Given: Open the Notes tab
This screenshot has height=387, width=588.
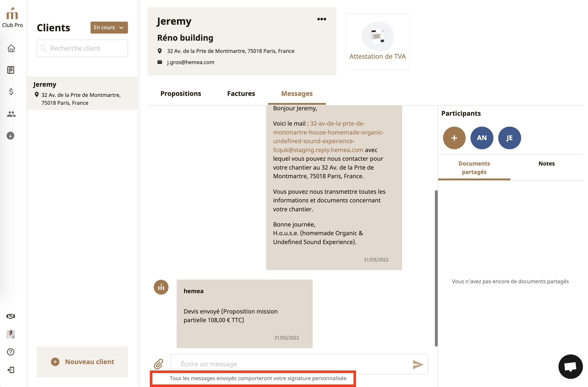Looking at the screenshot, I should pos(546,163).
